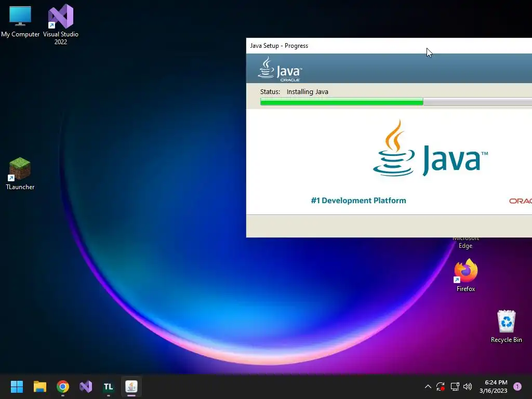Switch to Visual Studio taskbar icon

(x=86, y=387)
